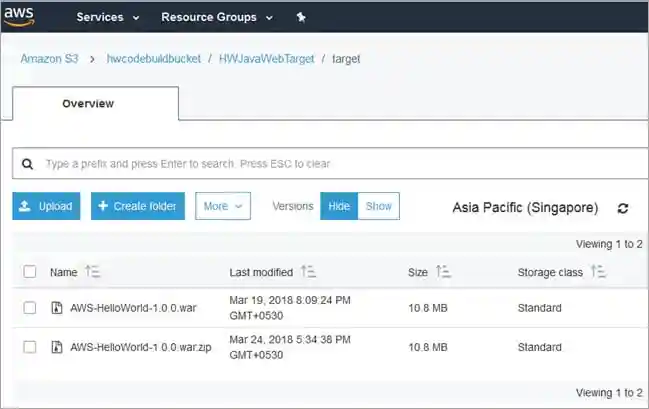Navigate to hwcodebuildbucket breadcrumb link
The image size is (649, 409).
click(x=150, y=59)
